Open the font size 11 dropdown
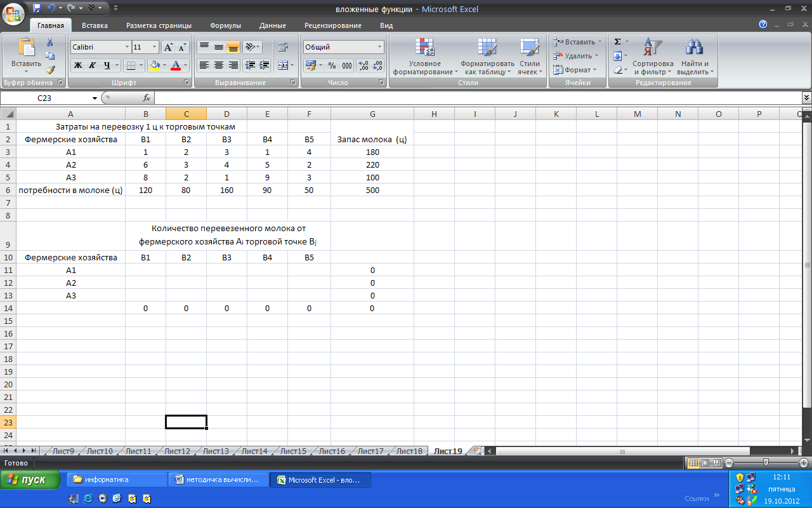Screen dimensions: 812x508 coord(154,47)
